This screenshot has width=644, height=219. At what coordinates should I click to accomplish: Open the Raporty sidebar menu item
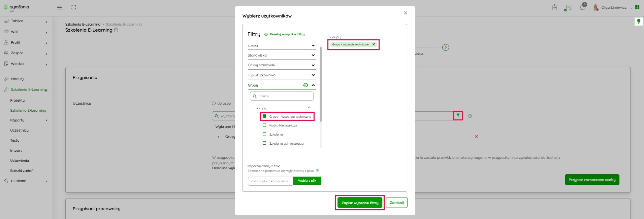point(18,120)
